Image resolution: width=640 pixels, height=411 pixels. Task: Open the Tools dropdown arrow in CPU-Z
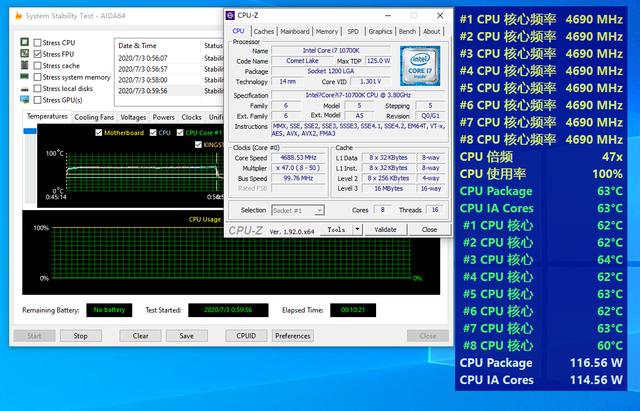[x=357, y=229]
